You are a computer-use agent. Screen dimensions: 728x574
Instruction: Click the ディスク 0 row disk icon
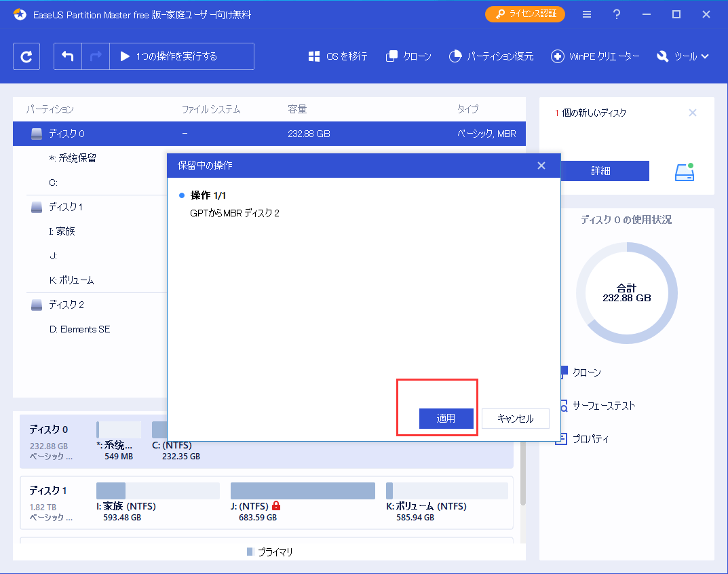pyautogui.click(x=37, y=134)
